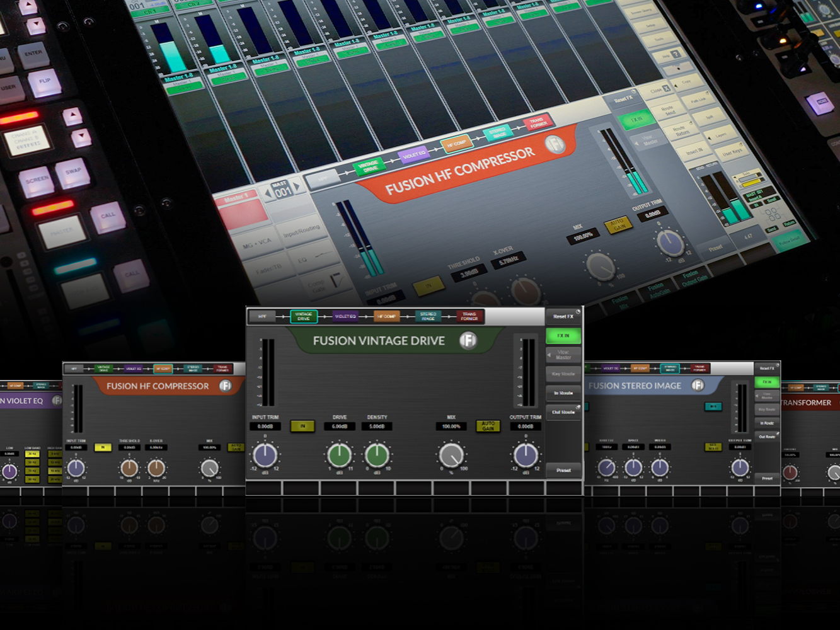
Task: Toggle FX IN on the tilted console screen
Action: point(636,118)
